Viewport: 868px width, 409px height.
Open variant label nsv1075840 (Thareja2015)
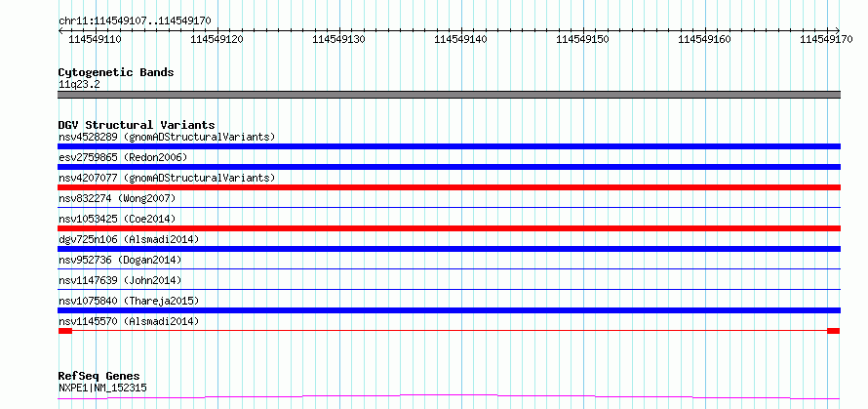click(129, 301)
